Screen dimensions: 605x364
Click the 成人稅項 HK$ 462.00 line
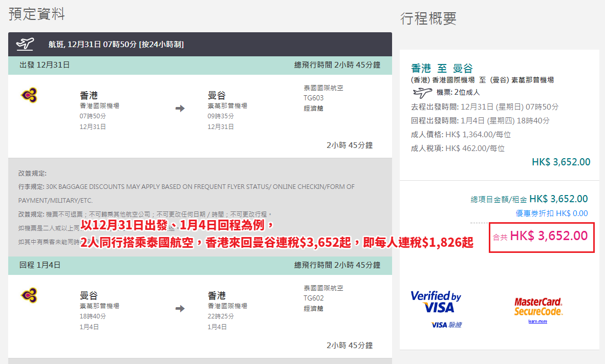[458, 148]
